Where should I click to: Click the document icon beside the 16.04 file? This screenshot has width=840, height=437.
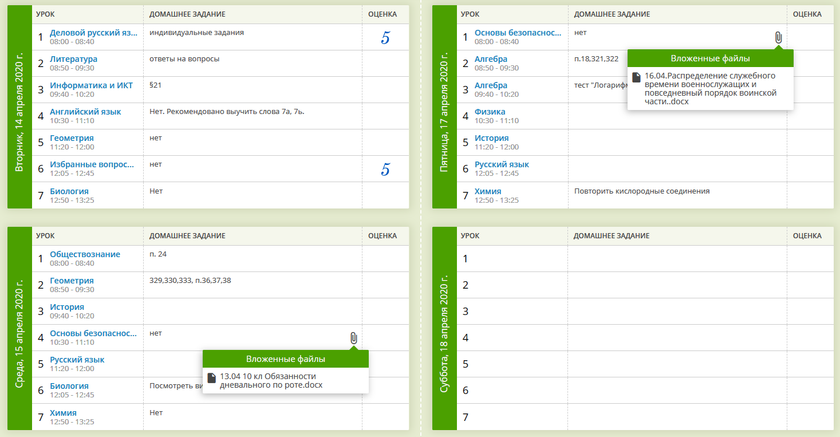click(637, 77)
